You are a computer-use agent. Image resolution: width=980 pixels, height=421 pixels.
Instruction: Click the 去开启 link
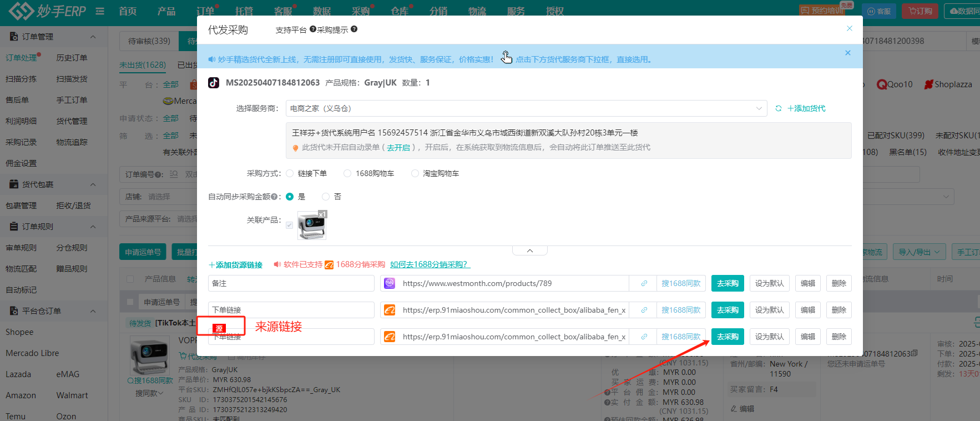tap(398, 148)
